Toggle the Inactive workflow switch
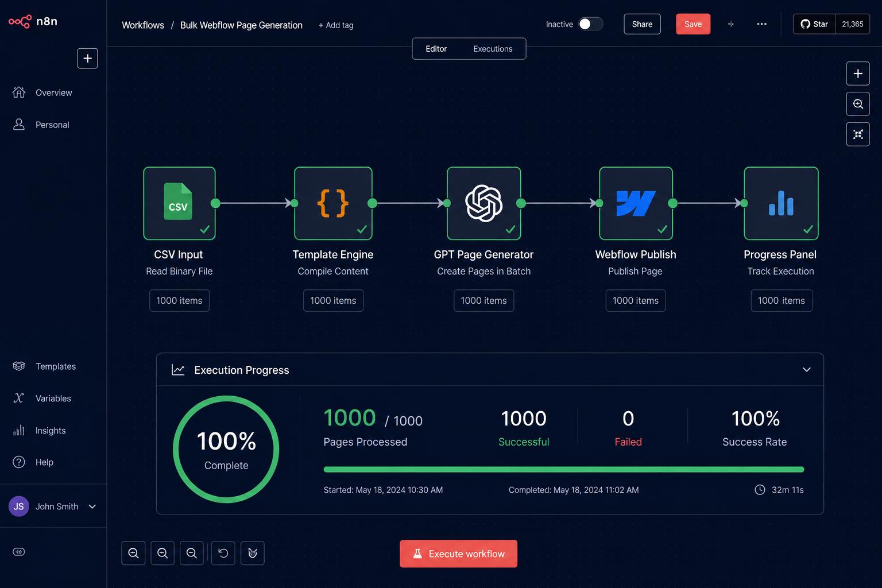882x588 pixels. (x=590, y=24)
